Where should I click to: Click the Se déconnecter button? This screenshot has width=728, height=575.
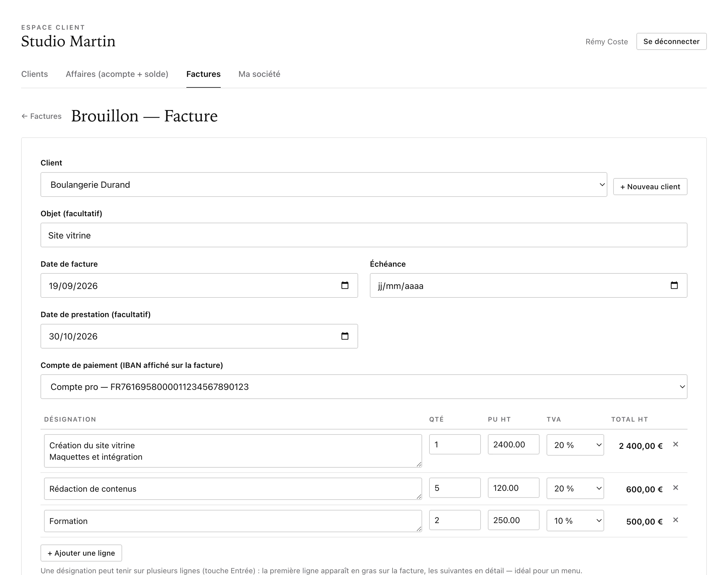click(671, 41)
